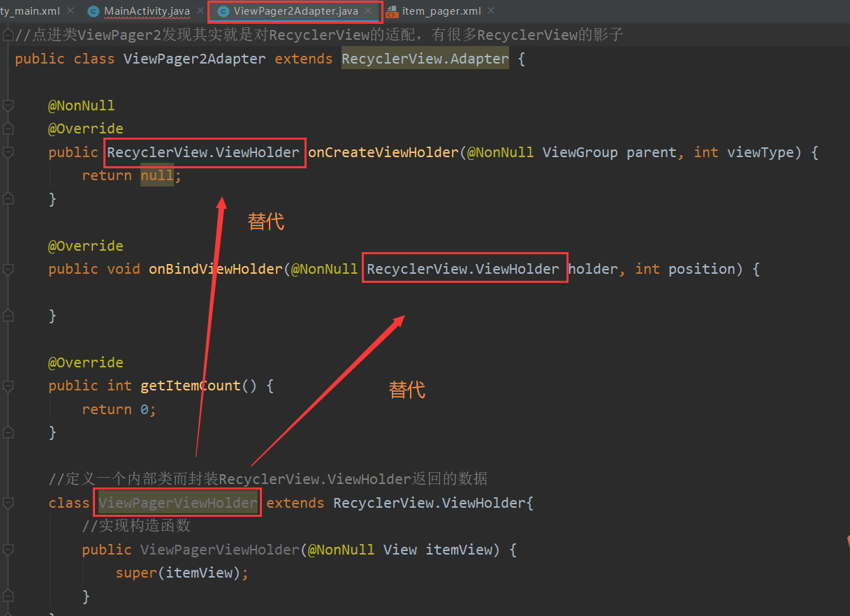The image size is (850, 616).
Task: Click the viewType parameter name
Action: 761,152
